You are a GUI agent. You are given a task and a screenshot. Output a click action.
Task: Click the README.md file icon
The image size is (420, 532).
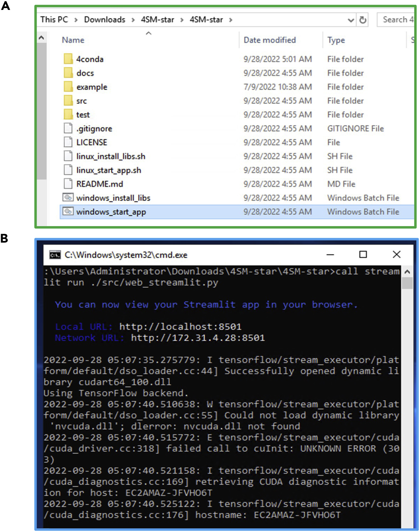(68, 184)
